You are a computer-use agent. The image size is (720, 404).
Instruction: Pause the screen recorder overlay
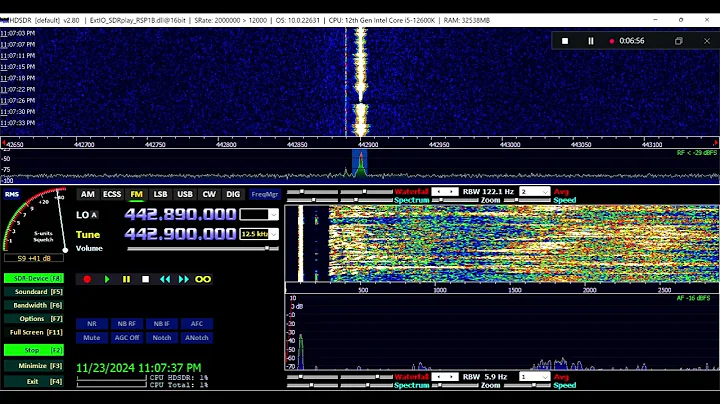tap(591, 41)
